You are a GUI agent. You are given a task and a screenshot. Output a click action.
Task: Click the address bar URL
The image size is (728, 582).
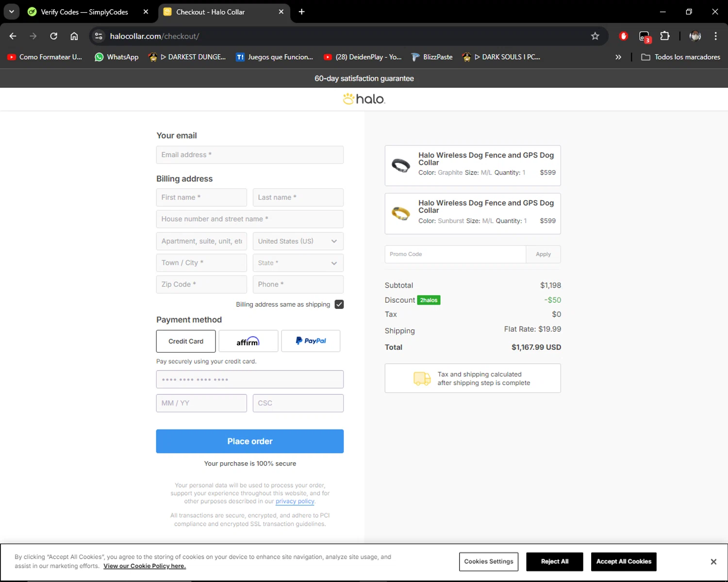pyautogui.click(x=154, y=36)
